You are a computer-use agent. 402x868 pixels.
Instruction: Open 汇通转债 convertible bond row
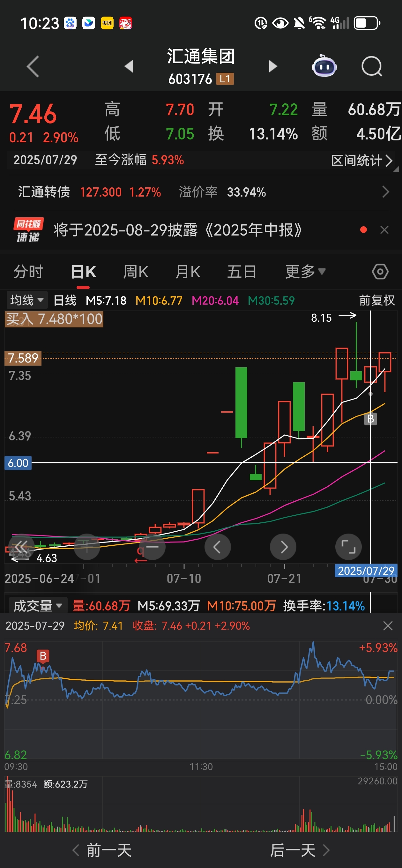click(x=201, y=192)
